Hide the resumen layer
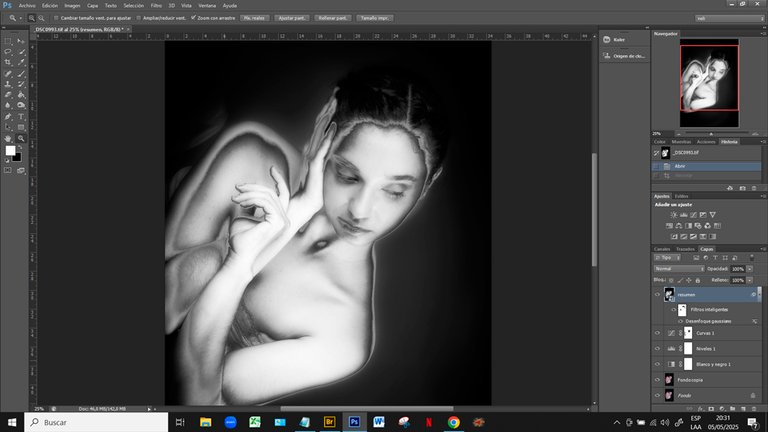Viewport: 768px width, 432px height. click(657, 294)
